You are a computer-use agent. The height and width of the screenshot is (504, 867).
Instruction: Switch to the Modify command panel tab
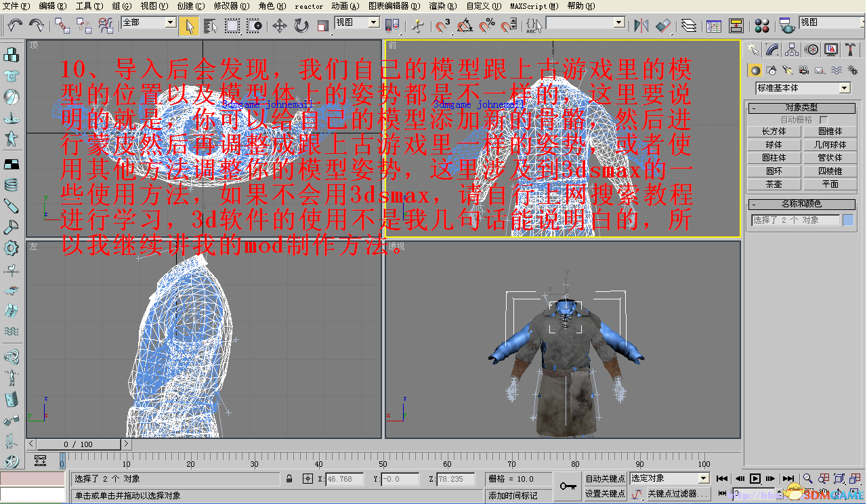click(772, 49)
